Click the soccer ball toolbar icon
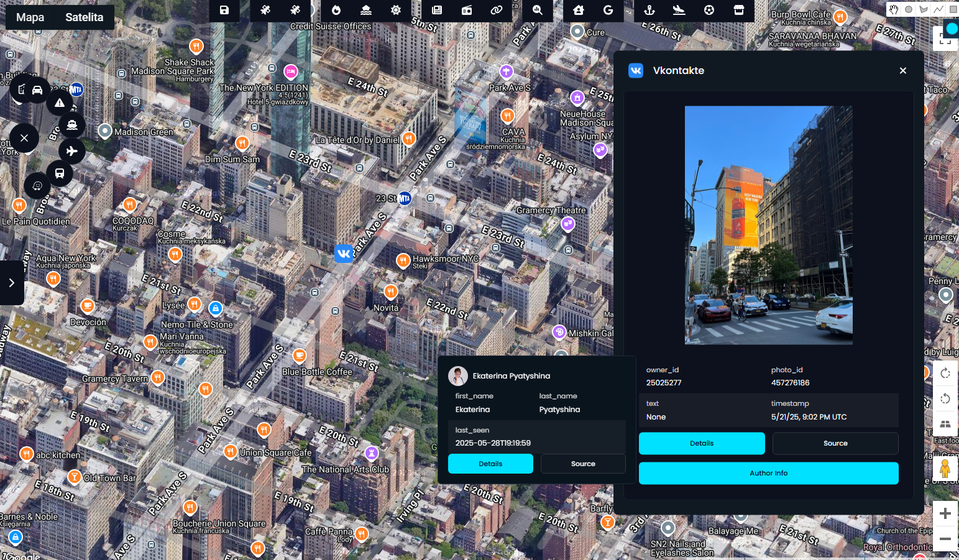This screenshot has height=560, width=959. pos(709,10)
